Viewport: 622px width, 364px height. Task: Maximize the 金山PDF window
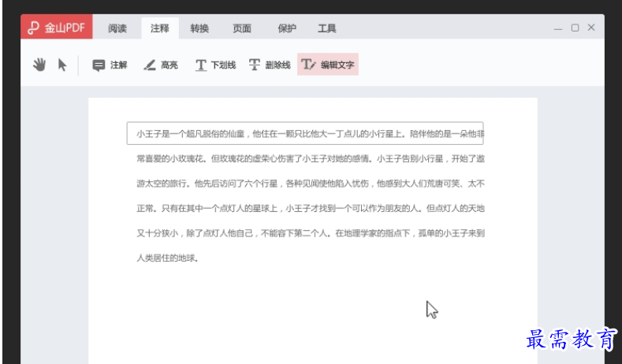tap(575, 28)
